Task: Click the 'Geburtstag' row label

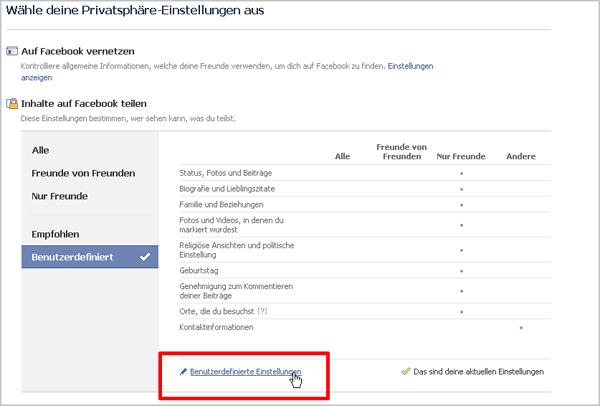Action: coord(199,271)
